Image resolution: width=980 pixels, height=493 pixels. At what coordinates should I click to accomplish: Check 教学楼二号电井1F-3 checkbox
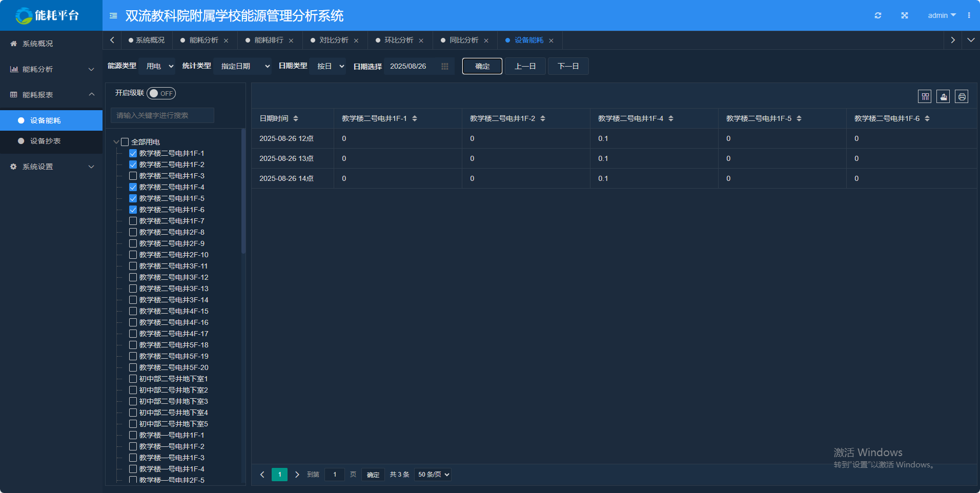pyautogui.click(x=133, y=176)
